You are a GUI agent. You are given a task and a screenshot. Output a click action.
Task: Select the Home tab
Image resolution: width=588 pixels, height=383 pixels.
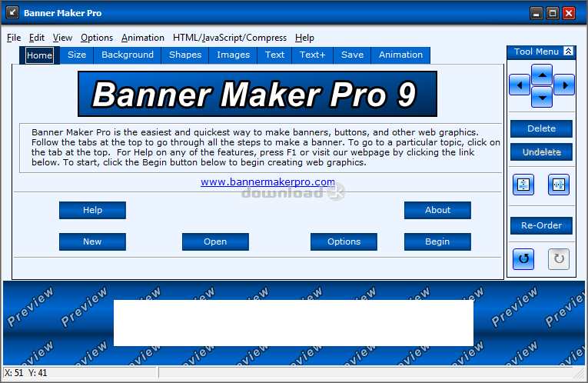point(39,55)
